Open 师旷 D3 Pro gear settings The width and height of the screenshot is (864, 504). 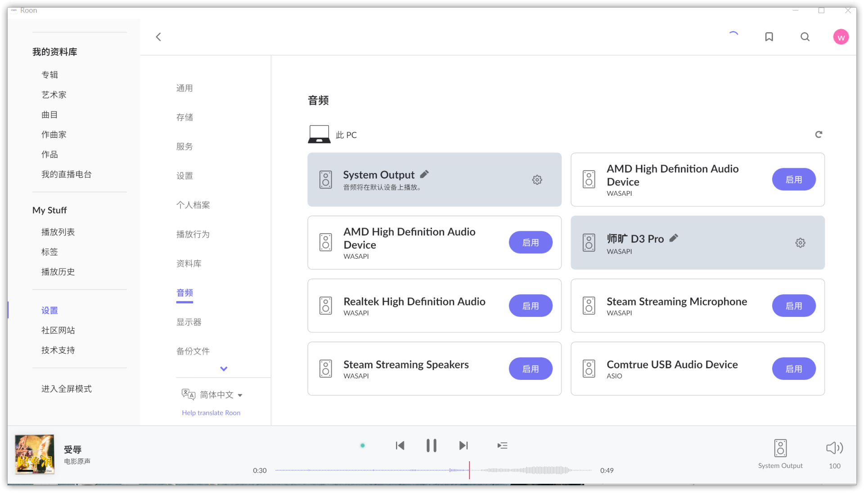pos(800,243)
